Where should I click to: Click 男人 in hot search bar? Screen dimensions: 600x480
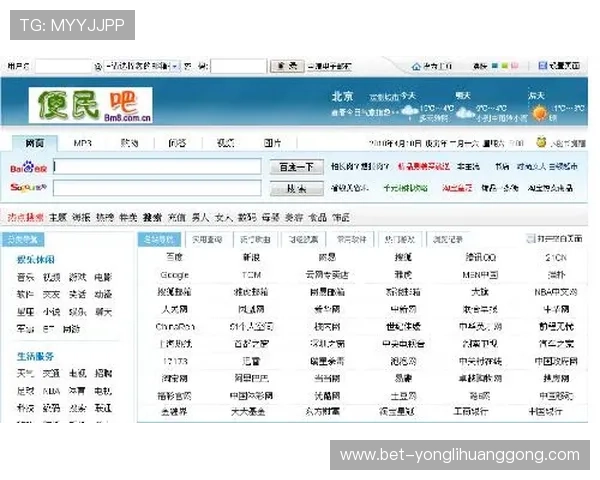pos(200,217)
